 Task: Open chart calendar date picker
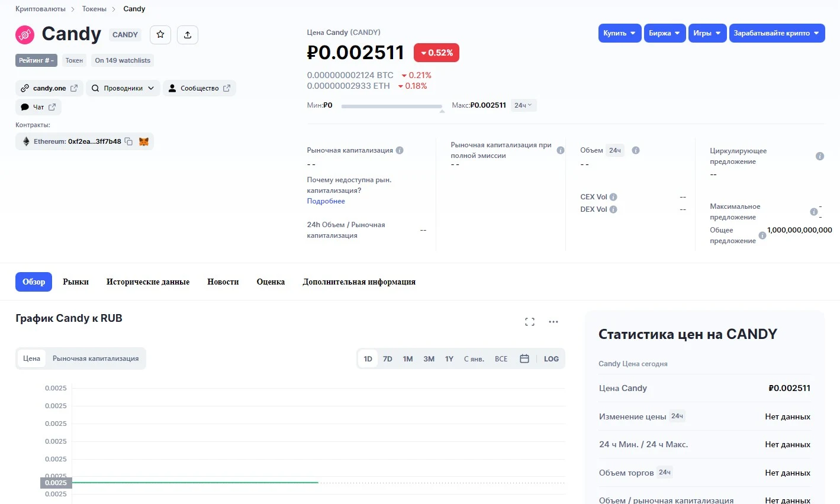pyautogui.click(x=524, y=358)
